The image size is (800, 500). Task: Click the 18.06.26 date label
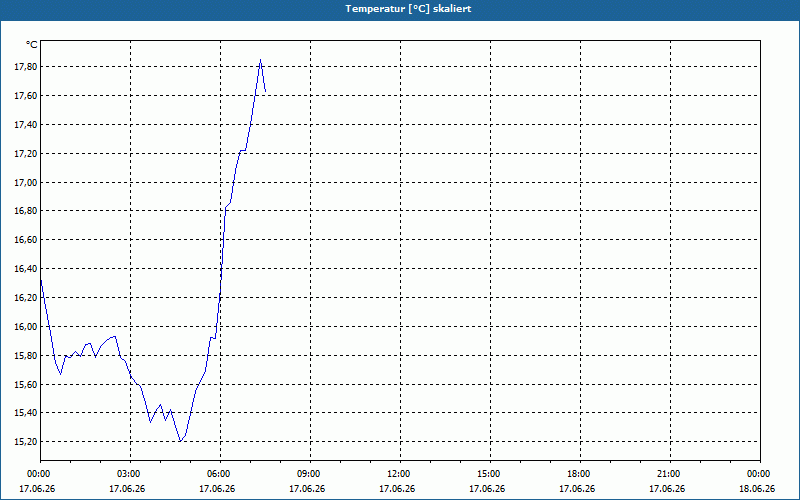pos(757,488)
